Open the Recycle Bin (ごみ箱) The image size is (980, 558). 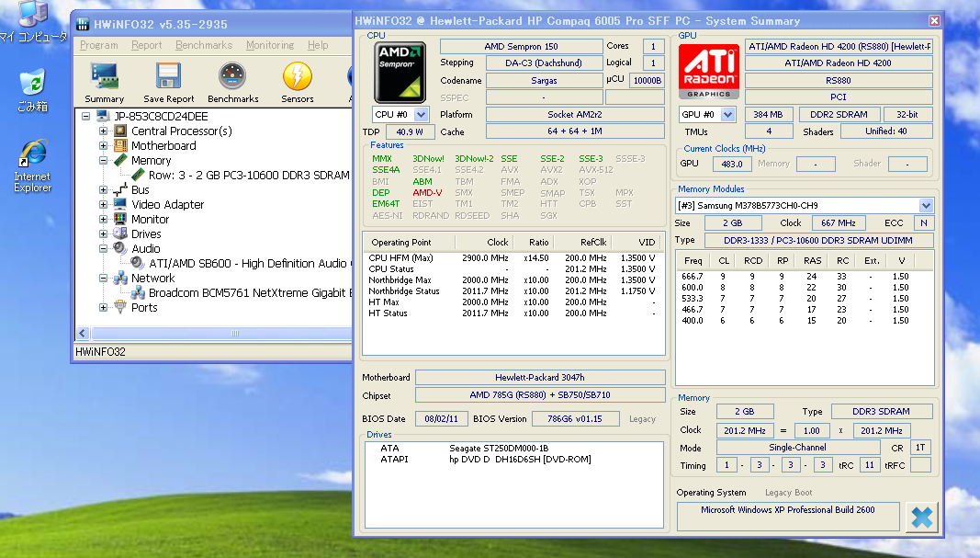coord(33,81)
